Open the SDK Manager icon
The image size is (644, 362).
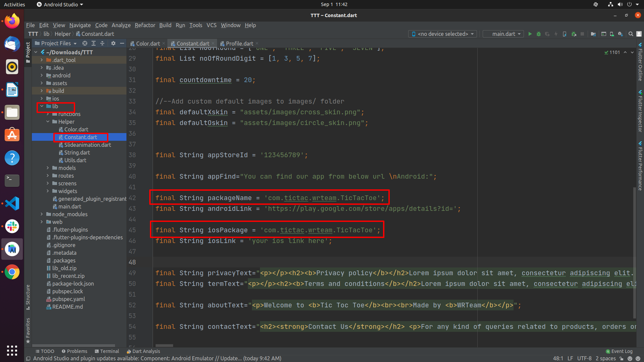621,34
